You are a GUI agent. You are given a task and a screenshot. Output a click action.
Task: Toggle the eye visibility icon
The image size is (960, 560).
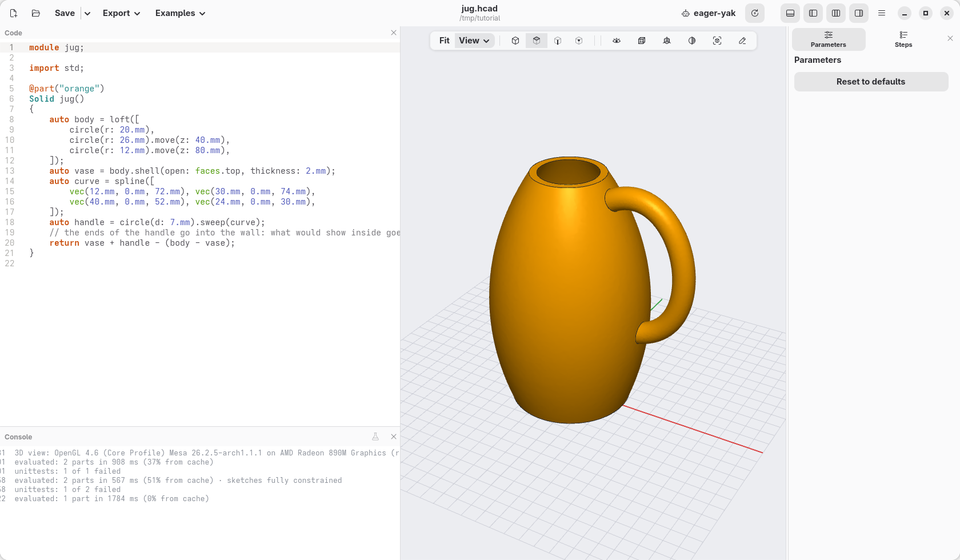tap(617, 41)
